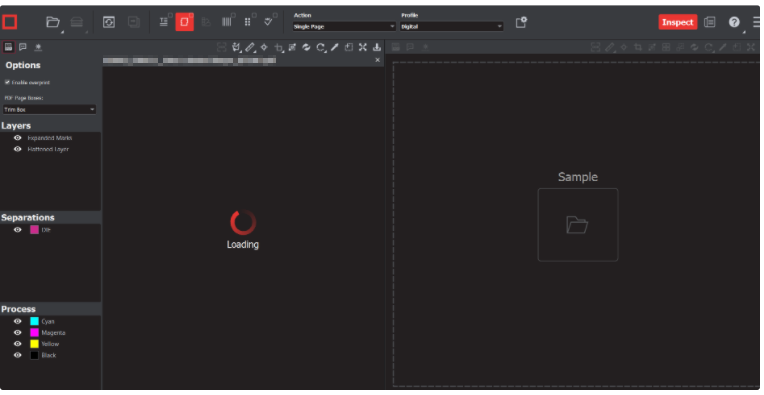Viewport: 764px width, 395px height.
Task: Select the eyedropper tool icon
Action: [x=334, y=47]
